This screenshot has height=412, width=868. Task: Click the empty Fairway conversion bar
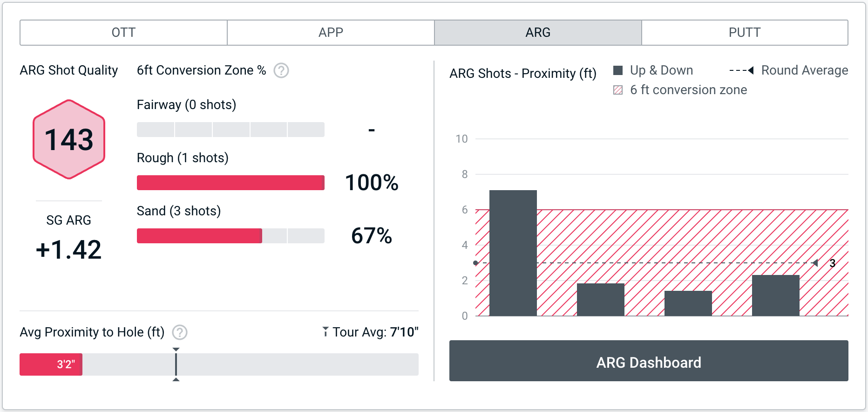(x=231, y=130)
